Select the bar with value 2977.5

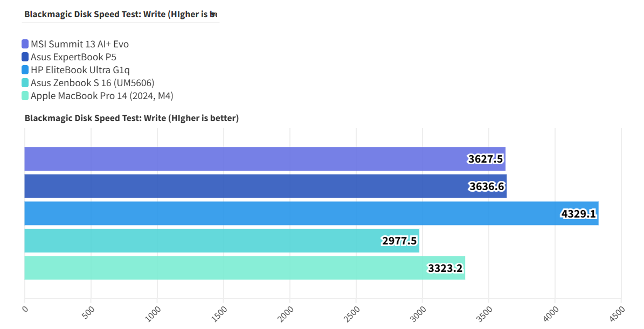221,241
